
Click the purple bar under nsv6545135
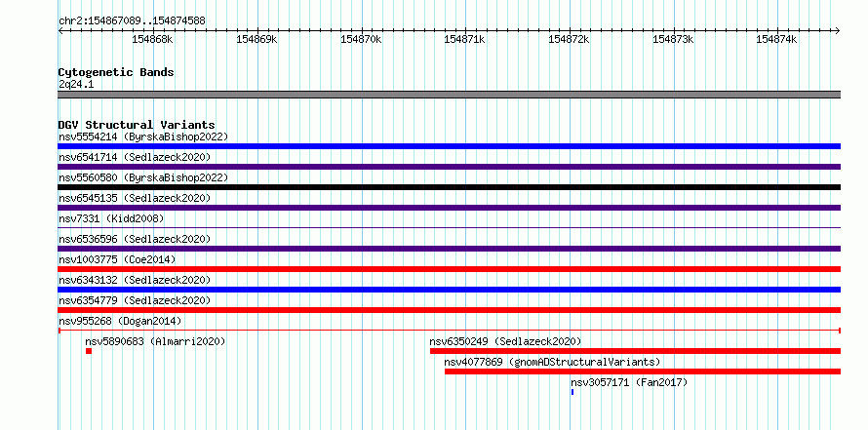coord(449,208)
